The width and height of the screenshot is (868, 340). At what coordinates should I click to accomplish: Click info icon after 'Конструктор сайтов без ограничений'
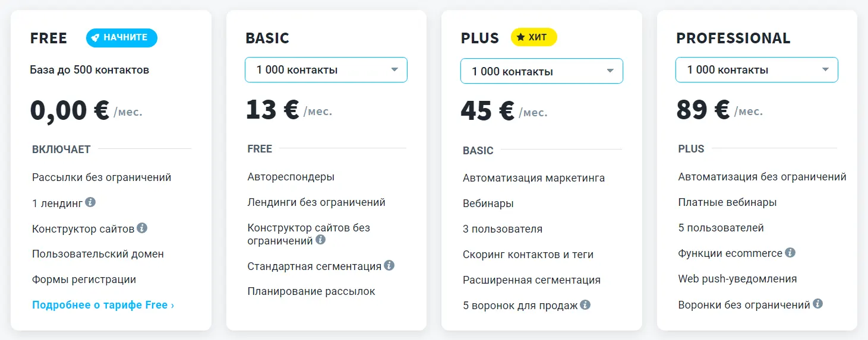click(x=321, y=240)
